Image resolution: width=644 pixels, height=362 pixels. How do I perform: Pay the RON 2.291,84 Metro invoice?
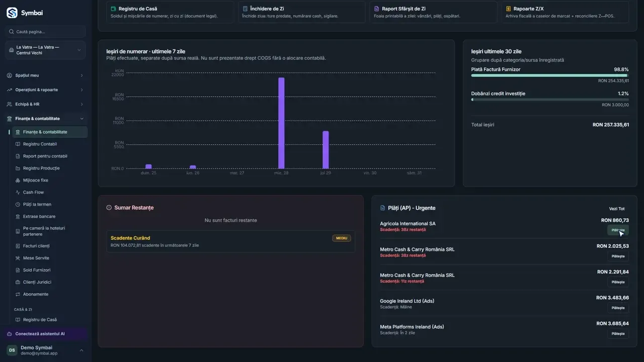tap(618, 282)
